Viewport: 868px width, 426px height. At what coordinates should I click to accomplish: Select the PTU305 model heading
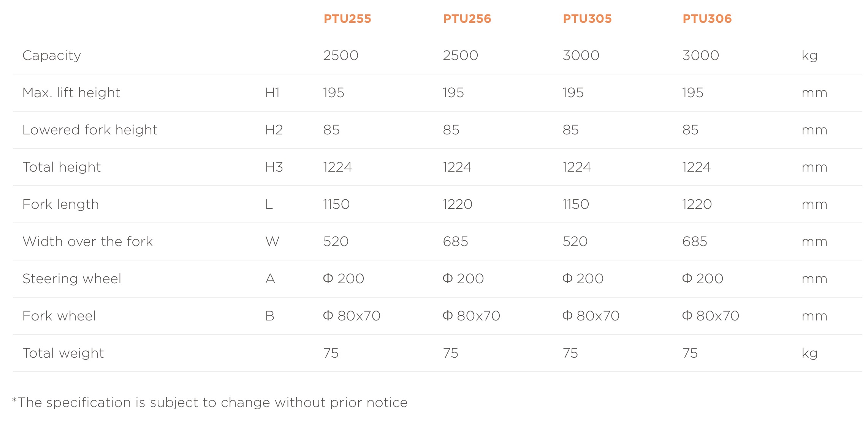[x=587, y=19]
